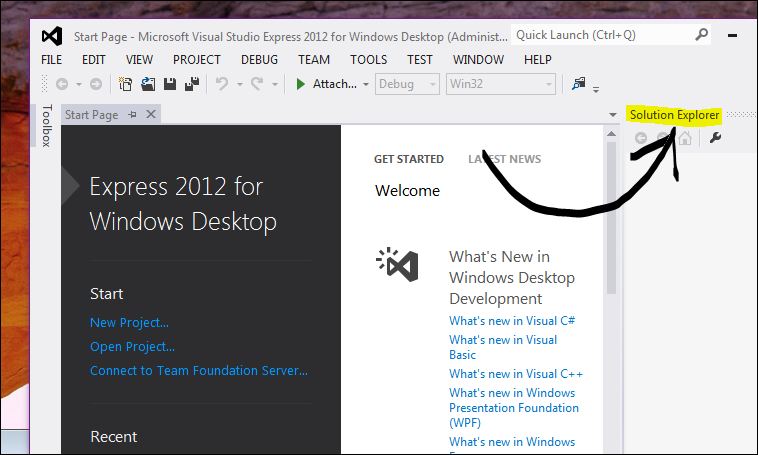Viewport: 758px width, 455px height.
Task: Open the Redo history dropdown arrow
Action: [x=275, y=85]
